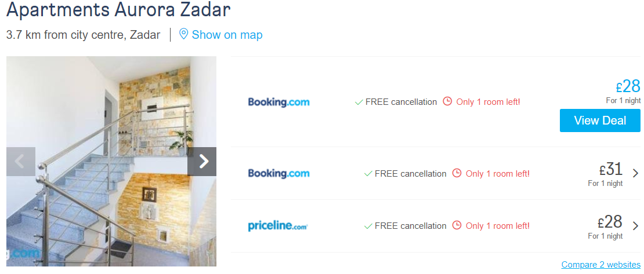Click the Priceline.com logo
Screen dimensions: 644x274
278,226
